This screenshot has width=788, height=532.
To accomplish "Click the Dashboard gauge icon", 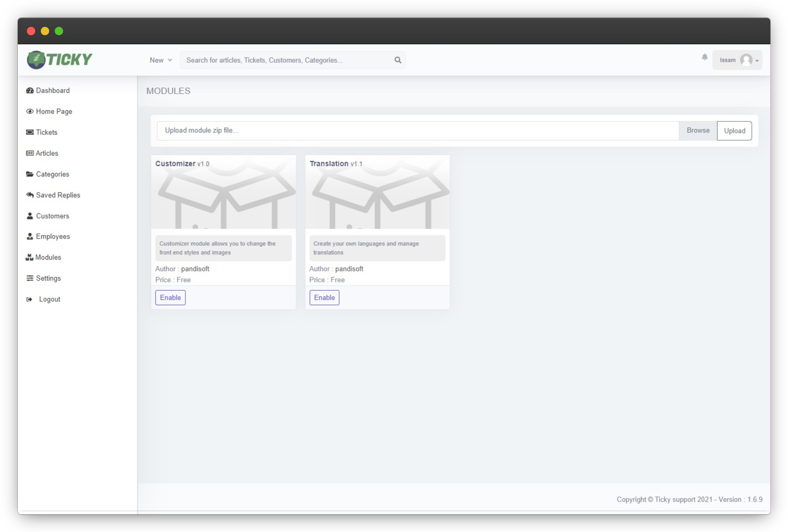I will coord(30,91).
